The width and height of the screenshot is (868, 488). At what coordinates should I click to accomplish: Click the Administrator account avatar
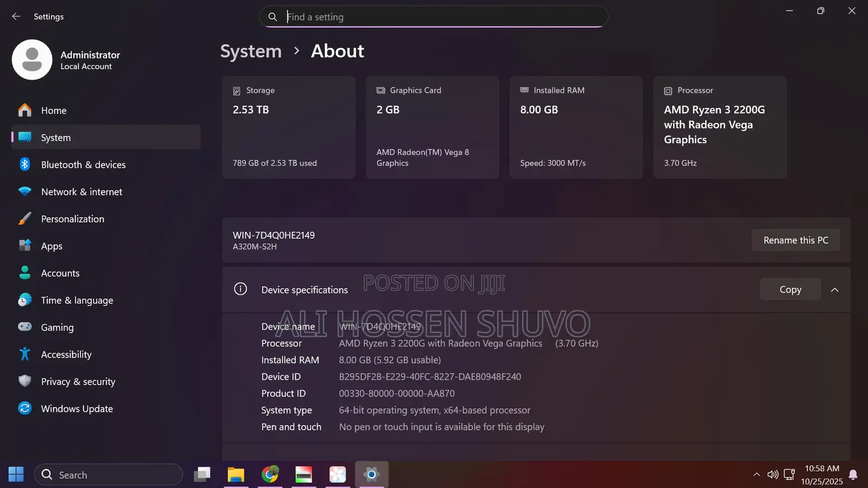click(x=32, y=60)
